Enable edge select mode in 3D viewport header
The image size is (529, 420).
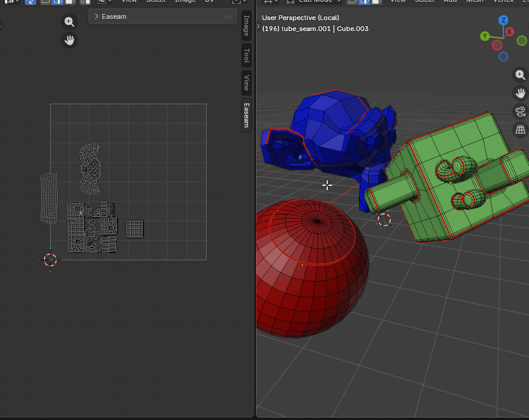(x=364, y=2)
